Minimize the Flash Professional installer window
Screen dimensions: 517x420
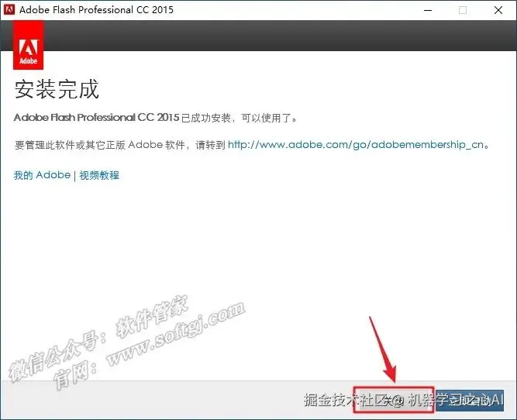click(428, 10)
